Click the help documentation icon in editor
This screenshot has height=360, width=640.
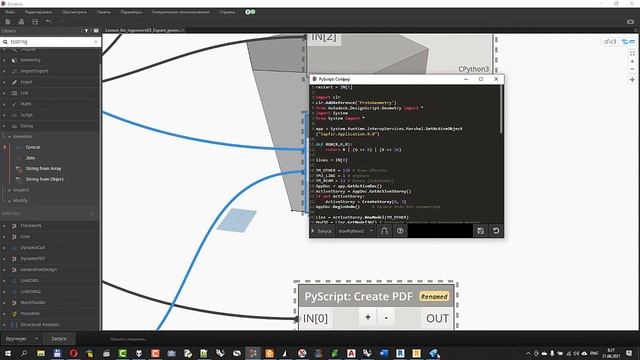pos(400,231)
